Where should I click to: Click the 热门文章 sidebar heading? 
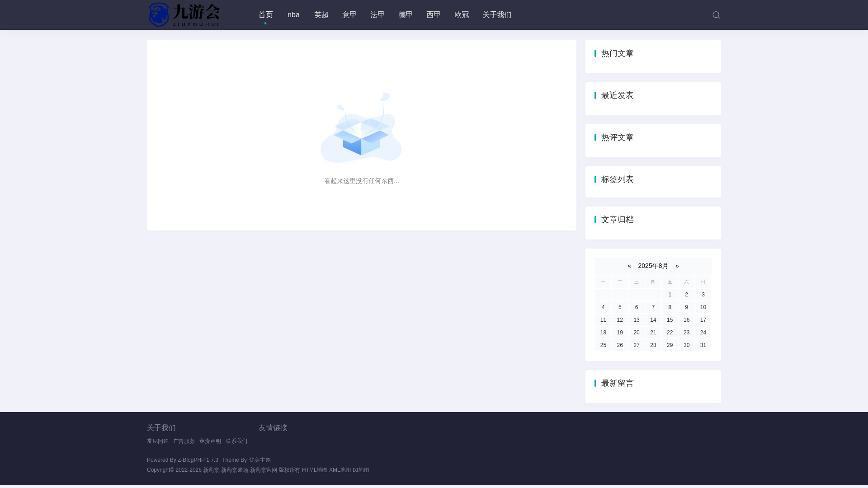pyautogui.click(x=618, y=53)
